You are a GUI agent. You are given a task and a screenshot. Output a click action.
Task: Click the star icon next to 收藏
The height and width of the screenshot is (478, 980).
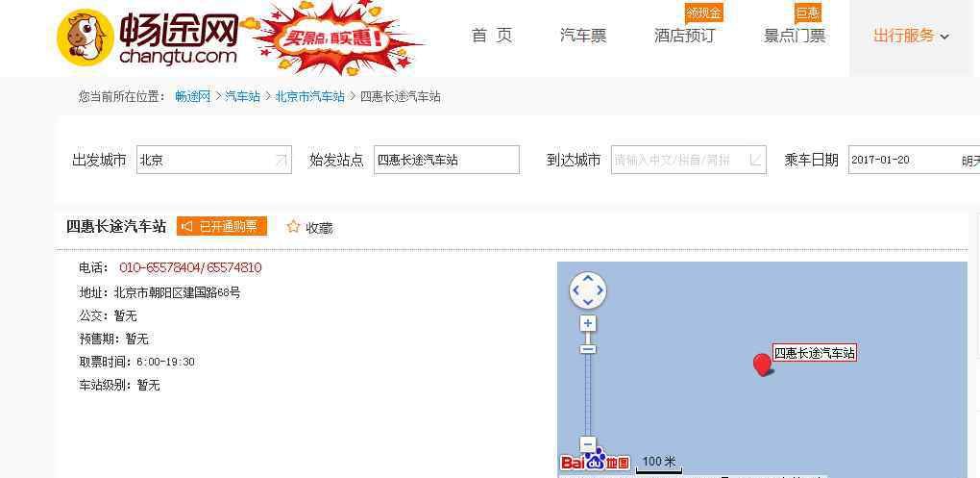coord(293,226)
